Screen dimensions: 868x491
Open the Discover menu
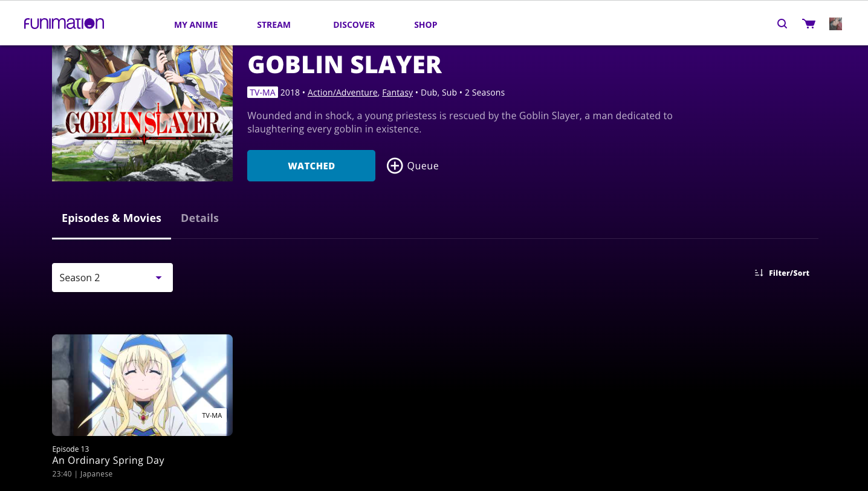click(x=354, y=25)
